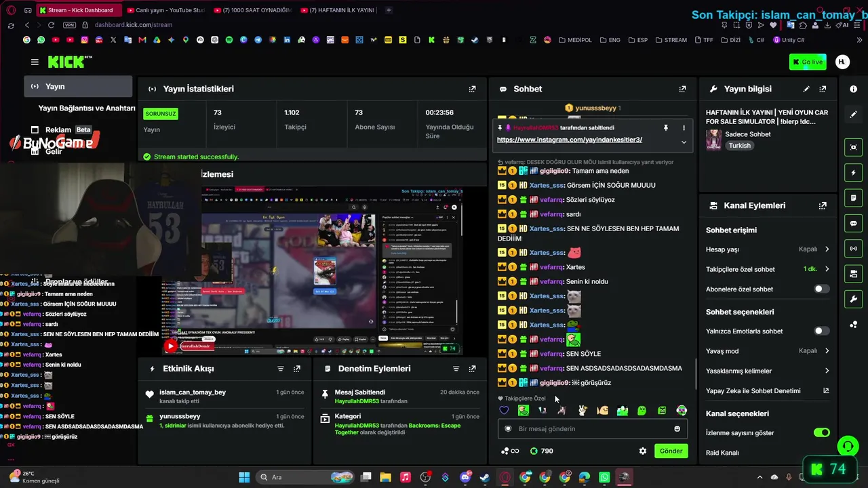The image size is (868, 488).
Task: Click the Kick logo in the header
Action: 68,62
